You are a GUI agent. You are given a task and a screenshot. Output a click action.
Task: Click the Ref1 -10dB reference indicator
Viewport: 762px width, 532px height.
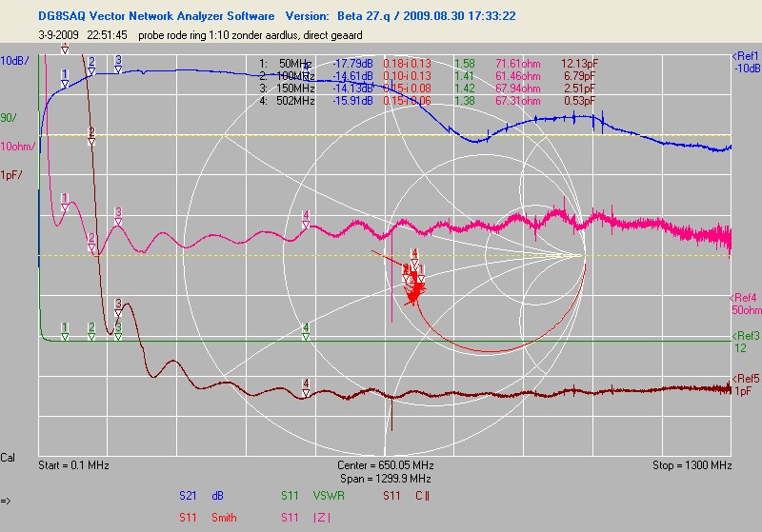(x=745, y=62)
